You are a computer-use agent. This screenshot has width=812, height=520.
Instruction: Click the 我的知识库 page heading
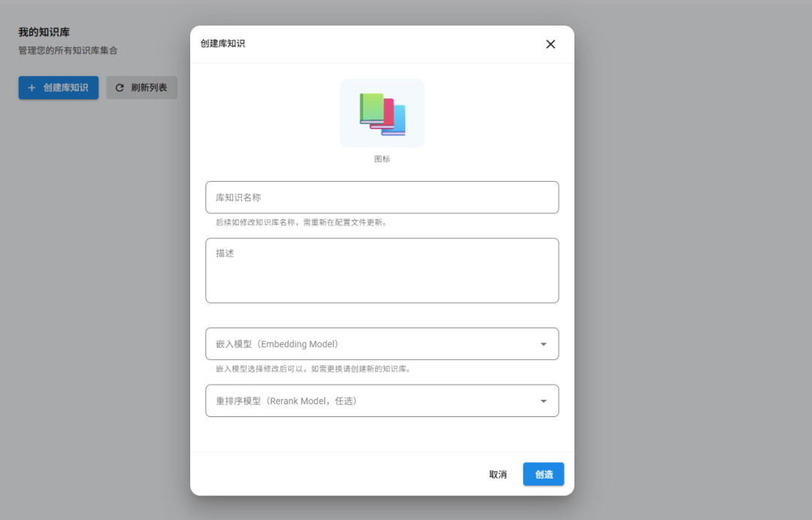(44, 32)
